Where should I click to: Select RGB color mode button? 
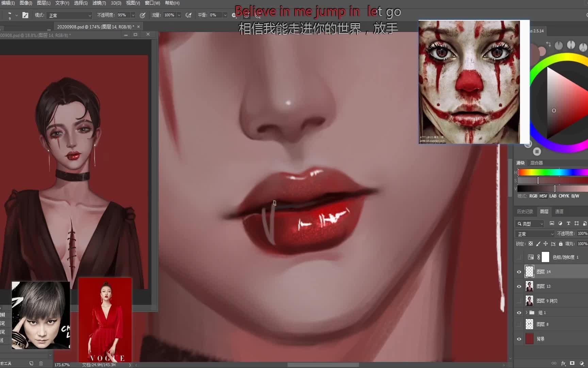pos(533,196)
